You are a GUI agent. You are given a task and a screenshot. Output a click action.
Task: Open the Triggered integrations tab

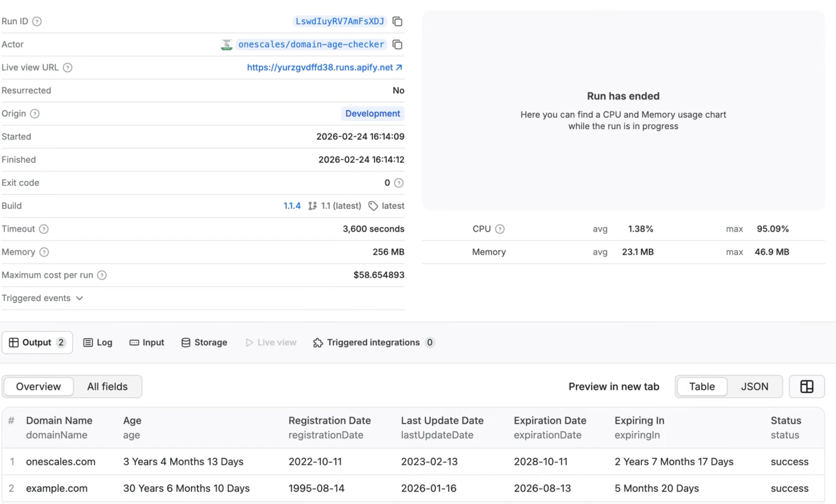(373, 343)
